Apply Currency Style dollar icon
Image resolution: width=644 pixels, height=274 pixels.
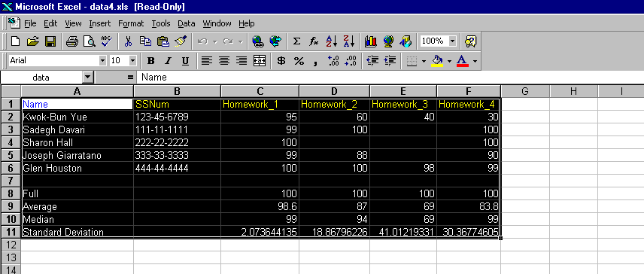pyautogui.click(x=281, y=61)
